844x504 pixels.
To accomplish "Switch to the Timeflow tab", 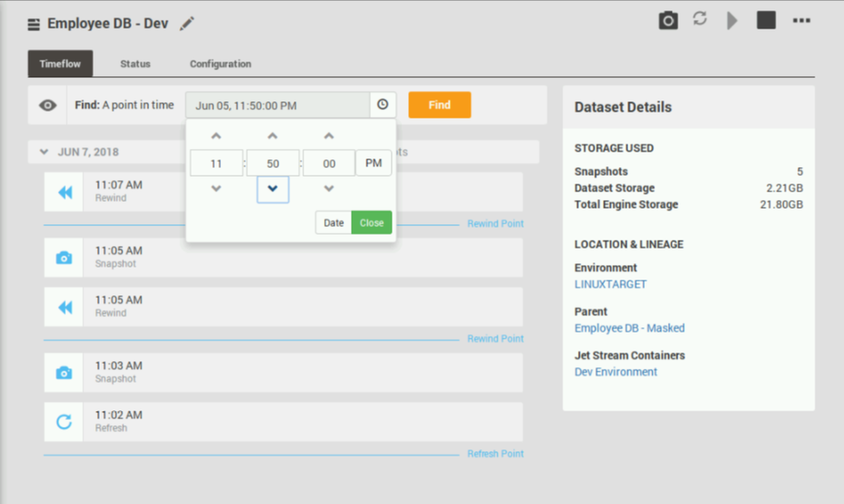I will pos(61,63).
